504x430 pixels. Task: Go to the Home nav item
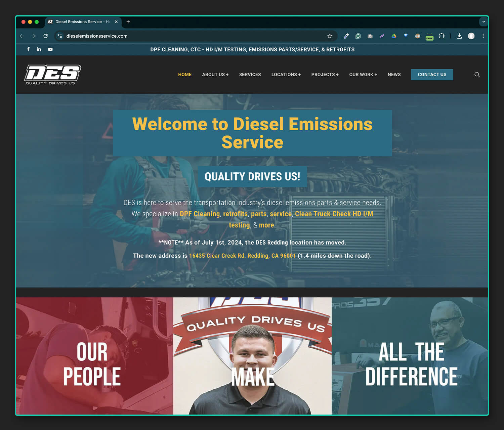click(185, 75)
